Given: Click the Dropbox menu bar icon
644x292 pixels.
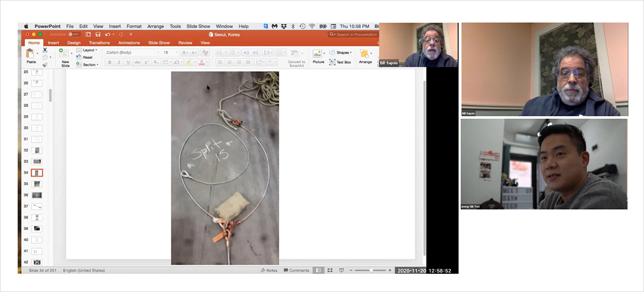Looking at the screenshot, I should pos(284,27).
